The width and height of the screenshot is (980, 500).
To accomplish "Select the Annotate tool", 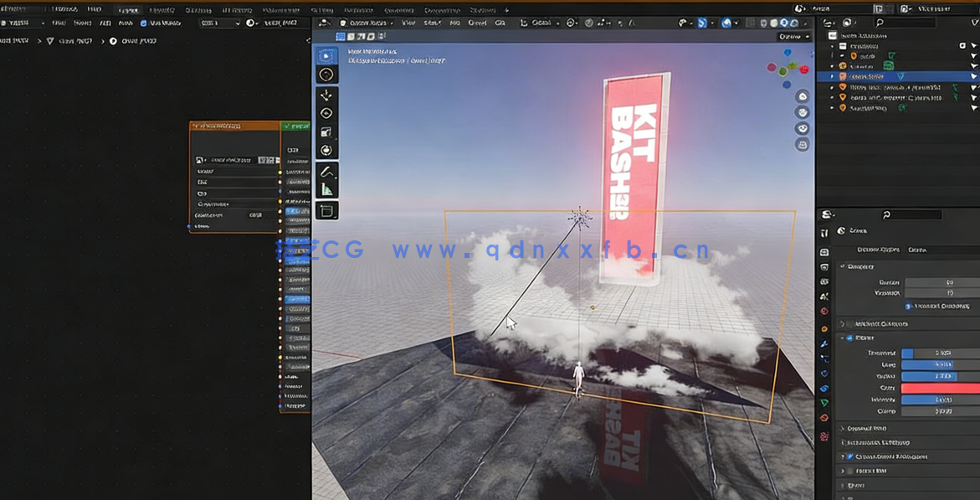I will (x=326, y=173).
